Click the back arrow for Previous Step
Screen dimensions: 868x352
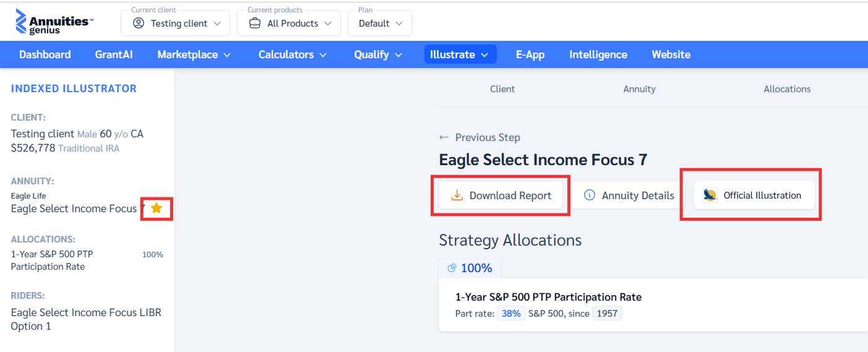click(444, 137)
